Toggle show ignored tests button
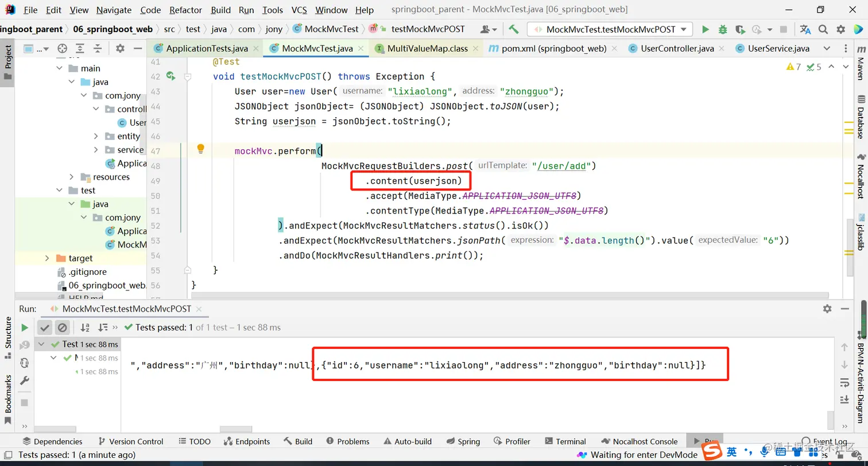Viewport: 868px width, 466px height. coord(62,328)
